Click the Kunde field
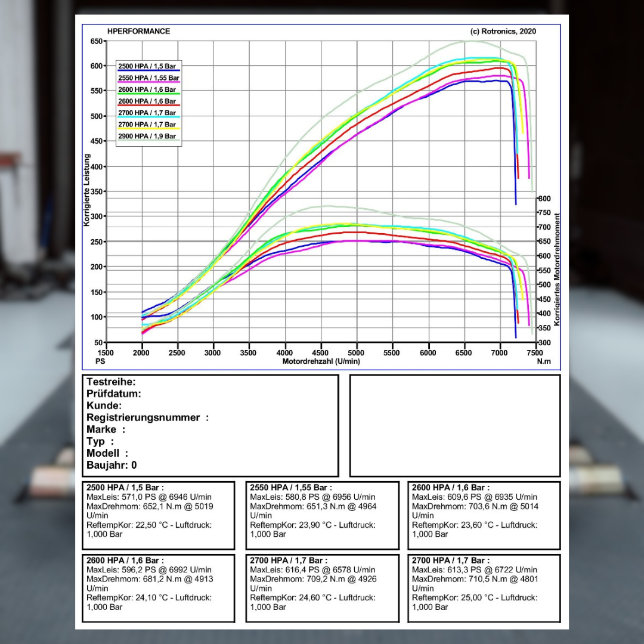 tap(104, 405)
